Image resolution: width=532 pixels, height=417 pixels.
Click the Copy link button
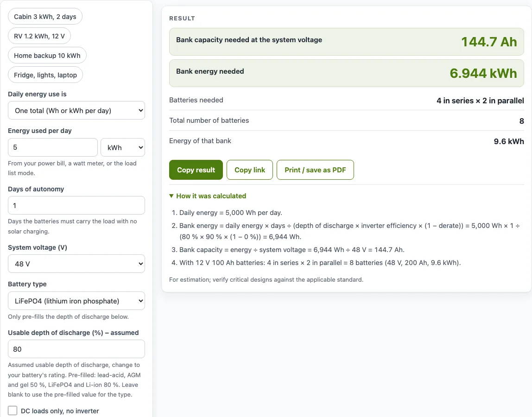(250, 170)
